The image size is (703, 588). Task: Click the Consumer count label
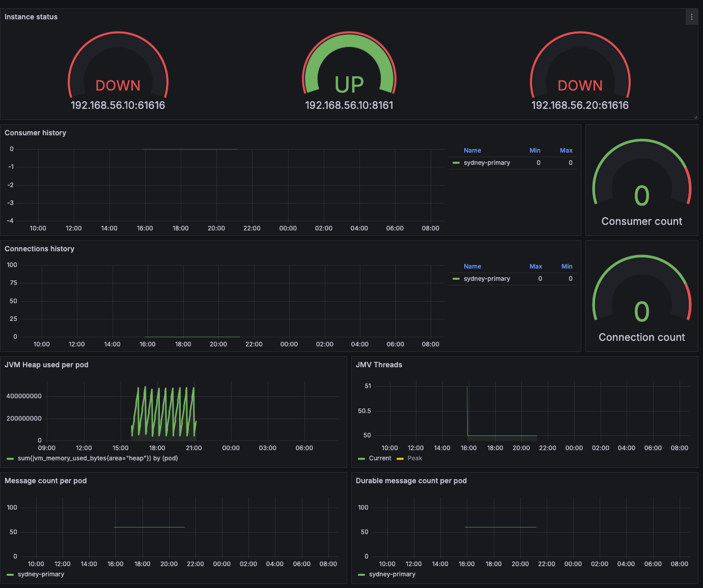pyautogui.click(x=642, y=221)
